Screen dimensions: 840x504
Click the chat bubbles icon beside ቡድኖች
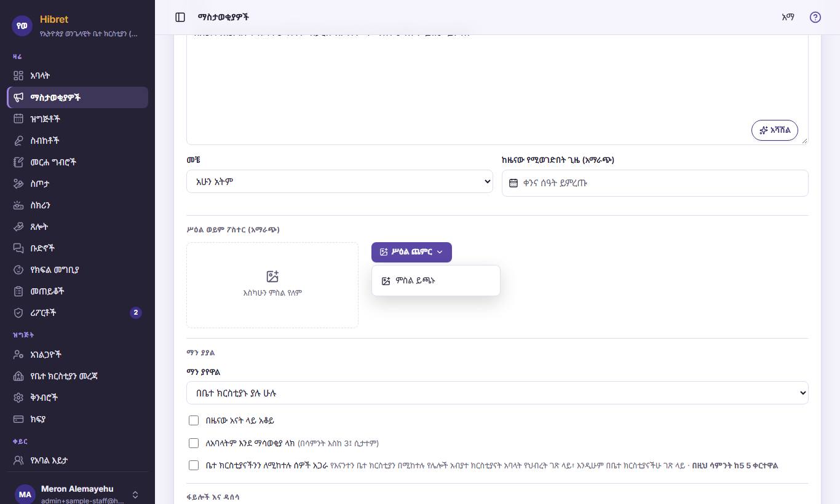coord(18,248)
